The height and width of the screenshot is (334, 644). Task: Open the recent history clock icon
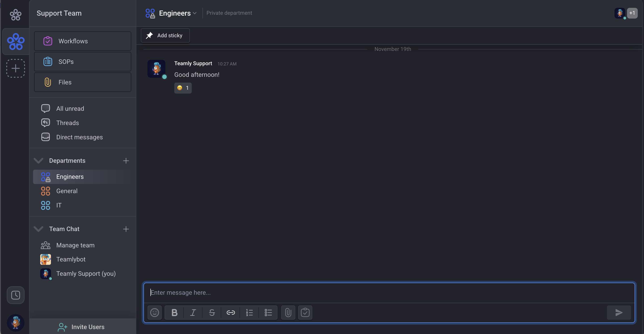(15, 295)
